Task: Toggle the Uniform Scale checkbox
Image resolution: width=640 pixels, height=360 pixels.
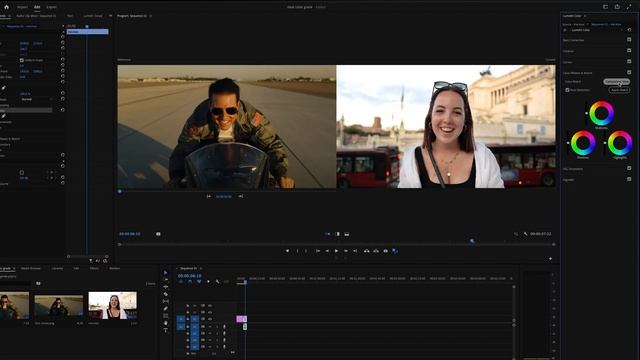Action: click(22, 60)
